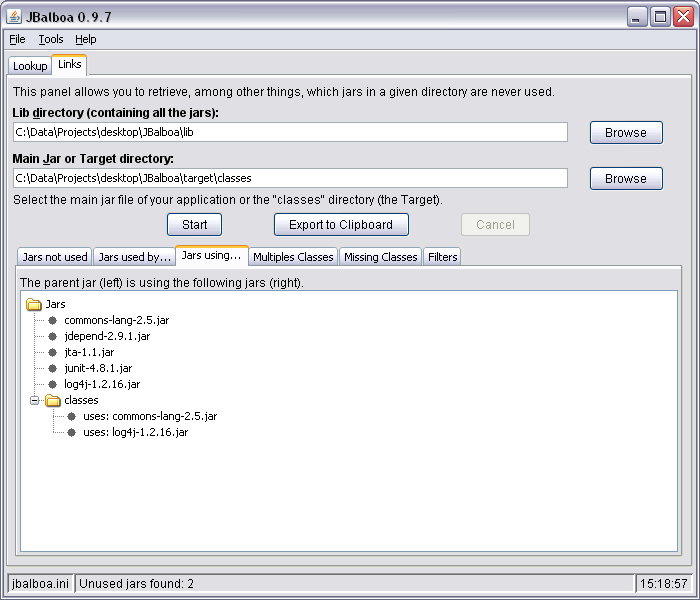This screenshot has width=700, height=600.
Task: Open the File menu
Action: coord(17,39)
